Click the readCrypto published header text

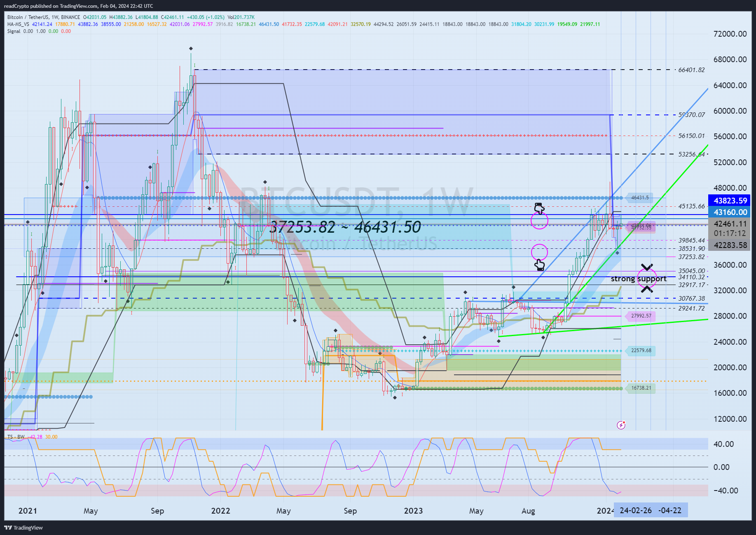coord(78,6)
